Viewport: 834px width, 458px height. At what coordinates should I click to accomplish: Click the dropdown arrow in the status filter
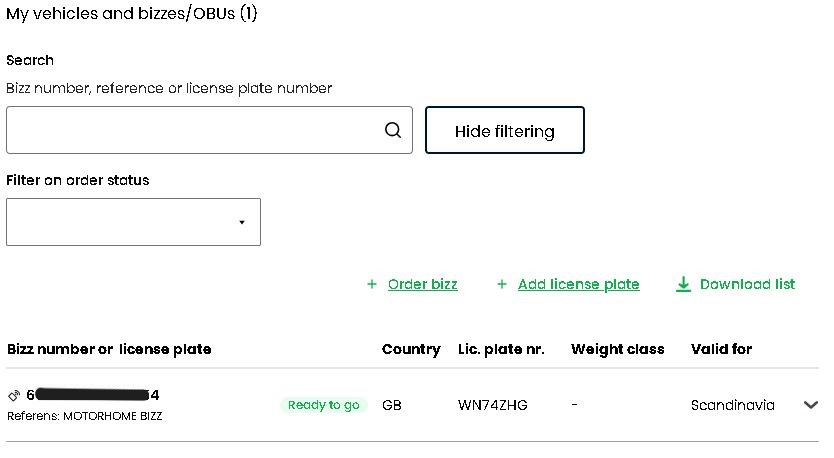pos(242,222)
